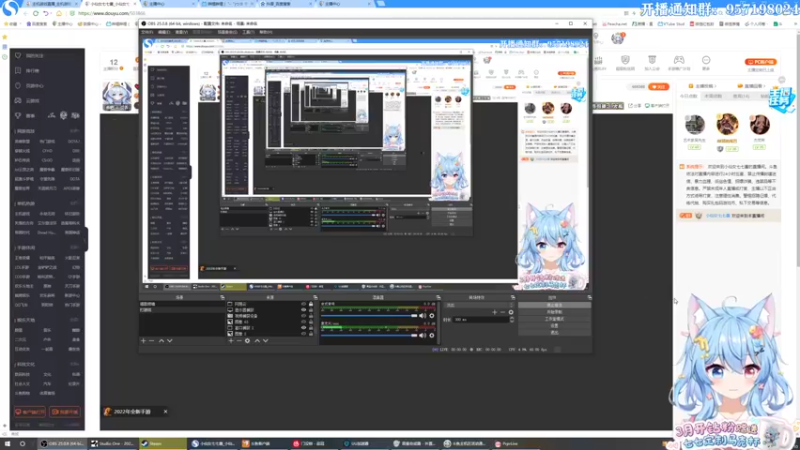The height and width of the screenshot is (450, 800).
Task: Pop out the OBS Scene Transitions dock
Action: (512, 297)
